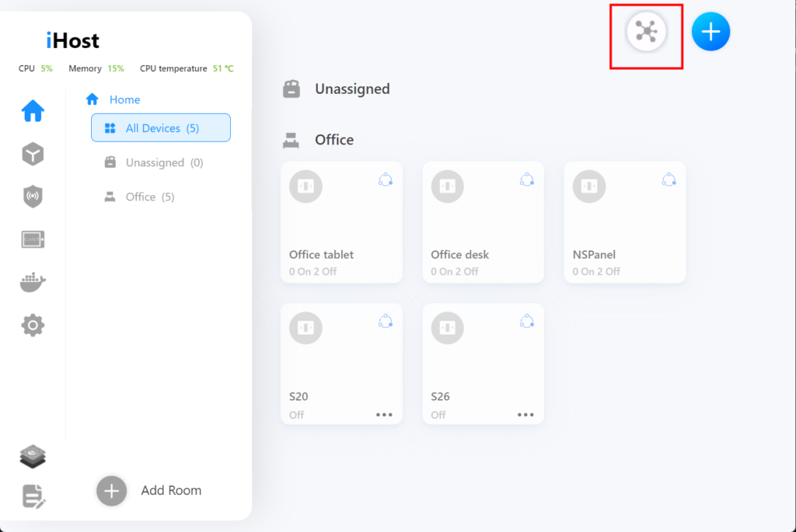Toggle the share status icon on S20 card
This screenshot has height=532, width=796.
click(385, 322)
